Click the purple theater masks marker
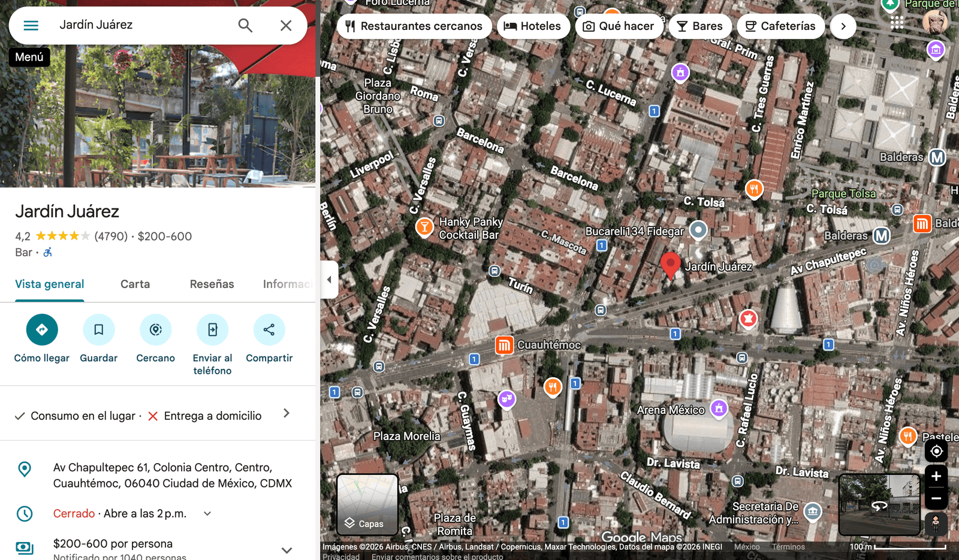The width and height of the screenshot is (959, 560). point(507,398)
